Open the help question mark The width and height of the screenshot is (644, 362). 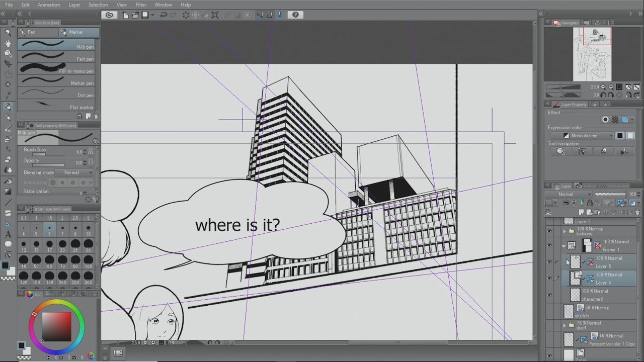[x=295, y=15]
